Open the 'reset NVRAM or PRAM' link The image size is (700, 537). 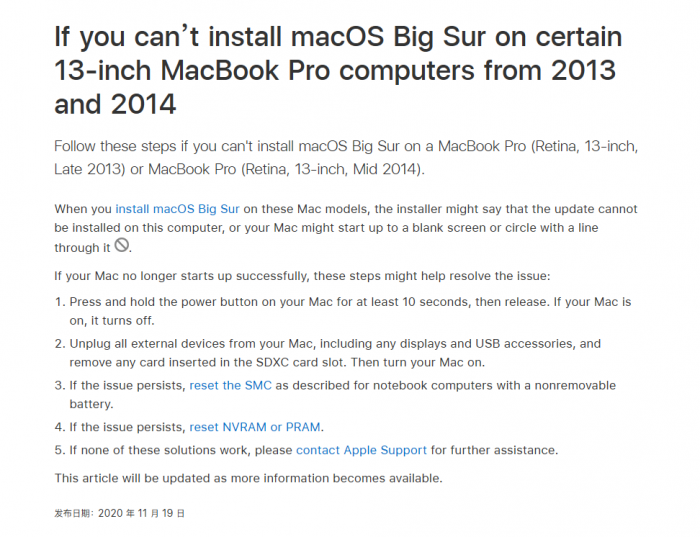point(255,427)
